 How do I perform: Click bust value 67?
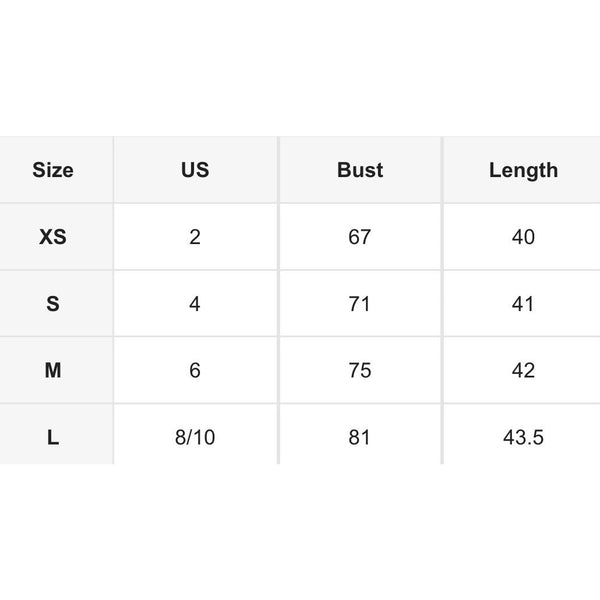click(360, 237)
